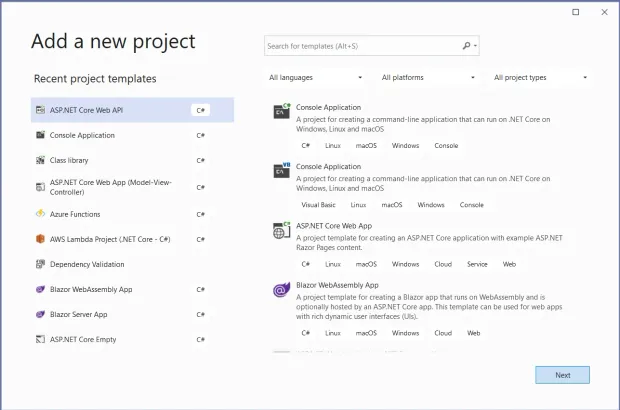The height and width of the screenshot is (410, 620).
Task: Choose Blazor WebAssembly App title in results
Action: 337,285
